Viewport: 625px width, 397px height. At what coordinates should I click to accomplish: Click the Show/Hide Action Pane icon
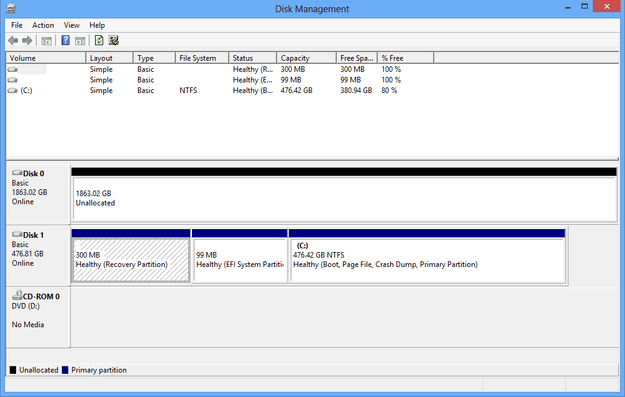(80, 41)
